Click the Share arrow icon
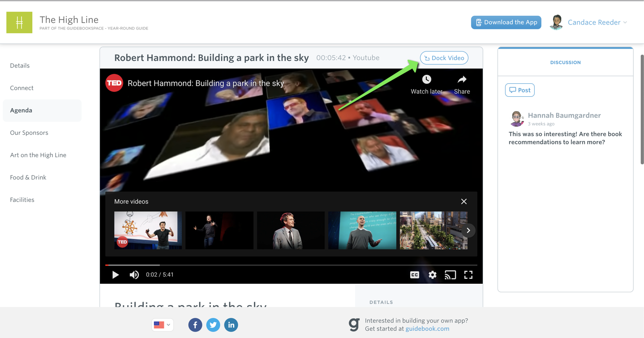The width and height of the screenshot is (644, 338). (462, 80)
